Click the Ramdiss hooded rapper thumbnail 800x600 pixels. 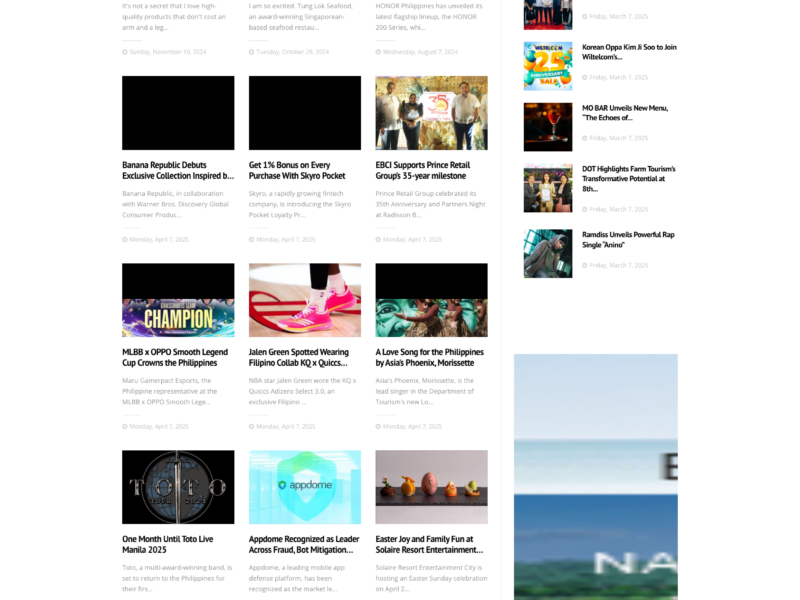click(x=548, y=254)
